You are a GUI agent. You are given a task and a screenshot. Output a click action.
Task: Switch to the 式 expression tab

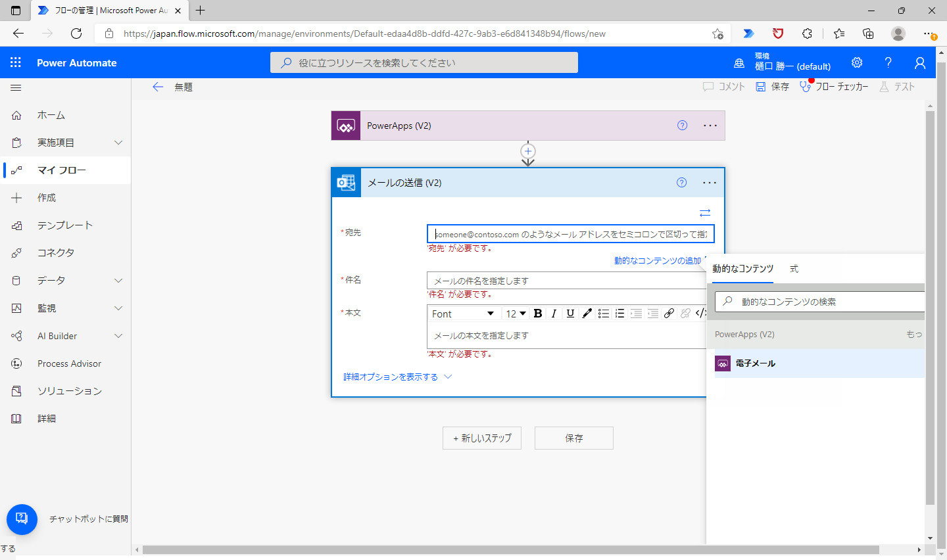794,269
